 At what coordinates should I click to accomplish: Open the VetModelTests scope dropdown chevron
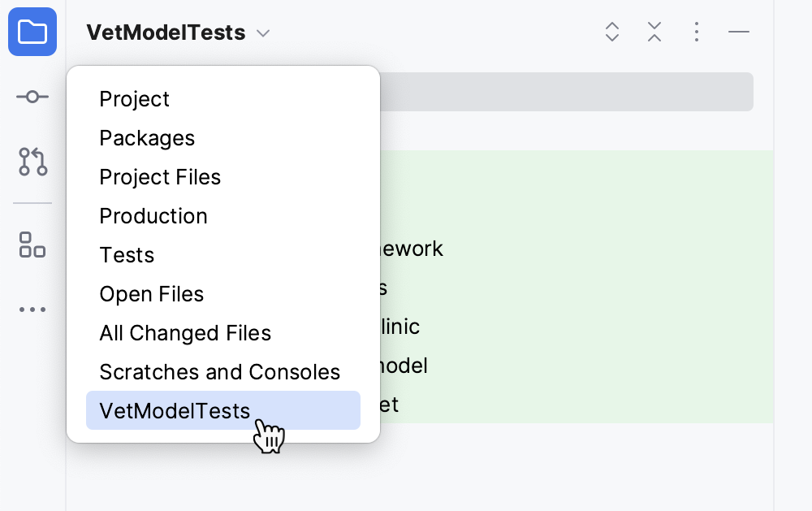[262, 34]
